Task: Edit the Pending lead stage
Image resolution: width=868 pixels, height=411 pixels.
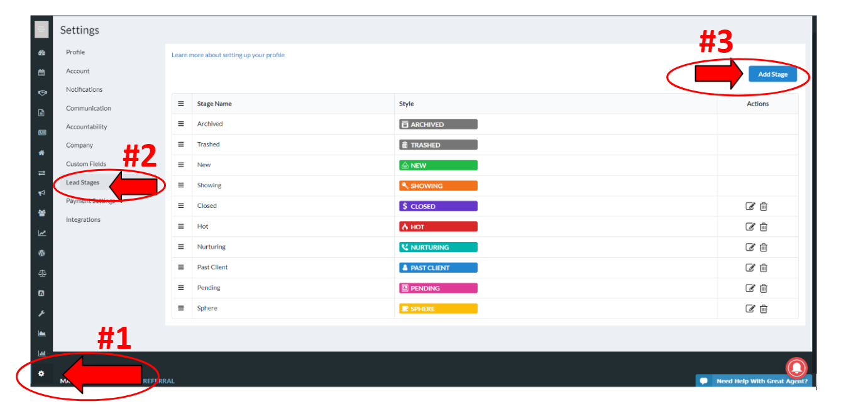Action: tap(750, 288)
